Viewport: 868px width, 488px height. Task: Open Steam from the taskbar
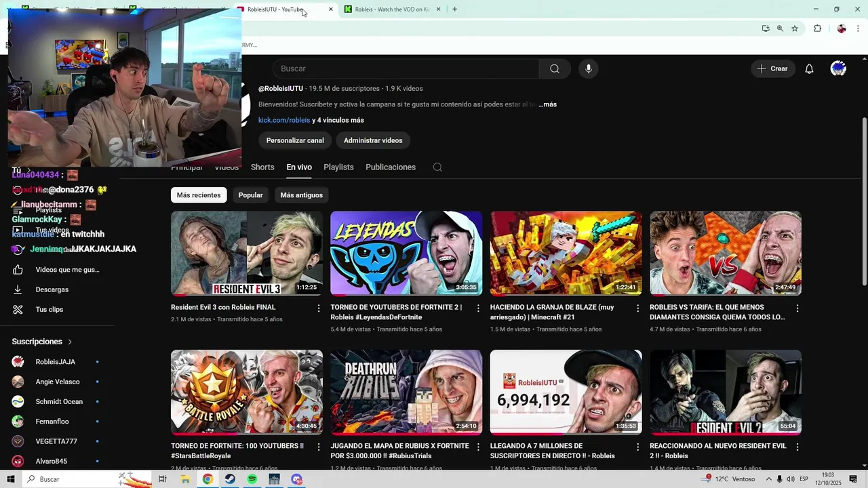click(x=230, y=479)
